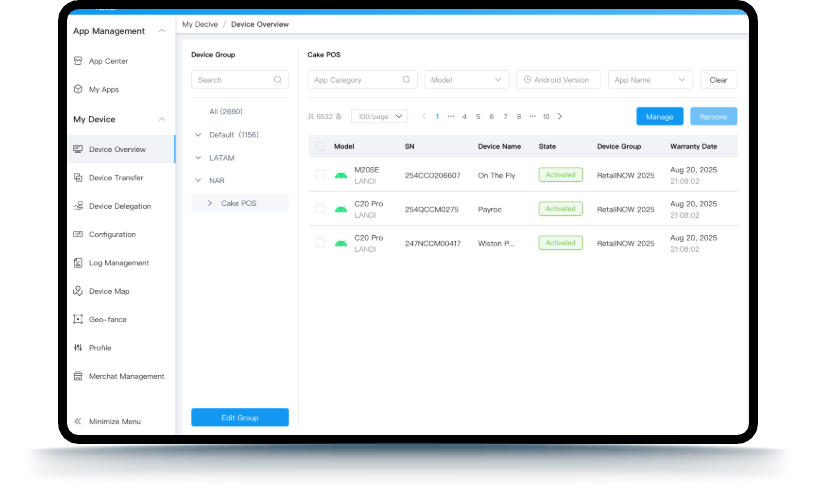This screenshot has height=500, width=816.
Task: Check the M20SE device row checkbox
Action: click(x=320, y=175)
